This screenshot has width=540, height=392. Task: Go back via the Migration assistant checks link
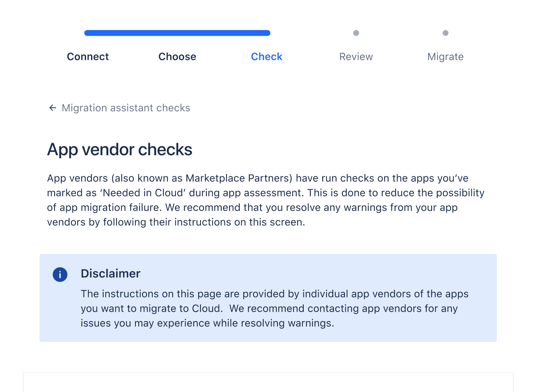click(x=126, y=108)
